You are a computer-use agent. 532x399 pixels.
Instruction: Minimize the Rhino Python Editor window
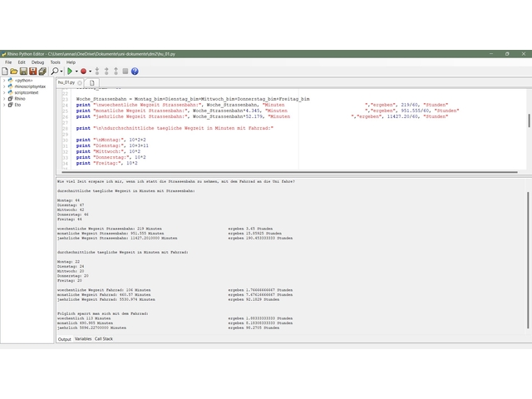[491, 53]
